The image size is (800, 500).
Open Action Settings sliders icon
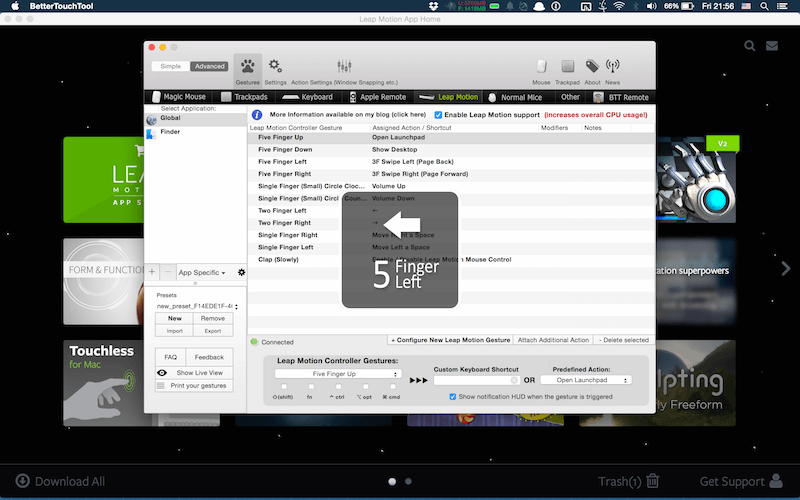tap(344, 66)
